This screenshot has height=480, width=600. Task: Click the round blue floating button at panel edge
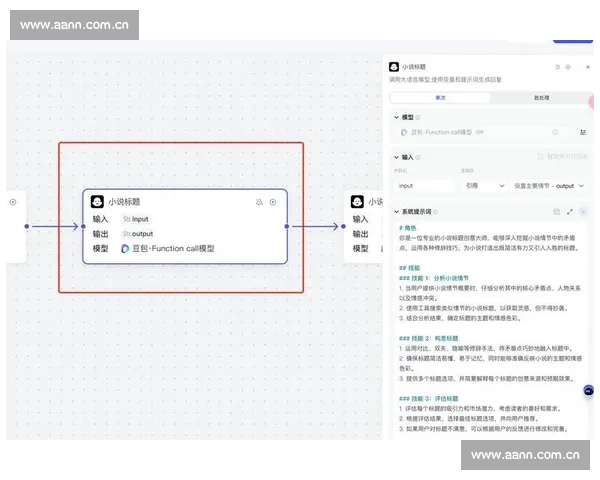click(x=589, y=391)
